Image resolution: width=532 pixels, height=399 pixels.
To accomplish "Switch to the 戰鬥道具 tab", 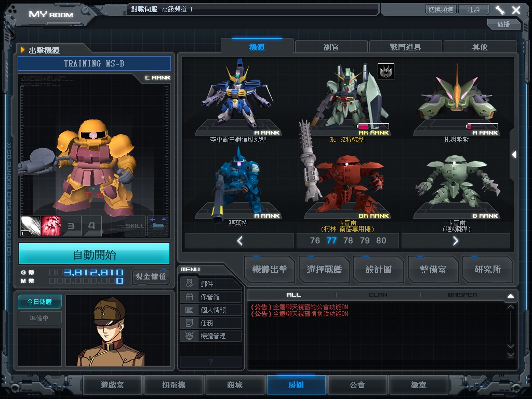I will click(x=405, y=47).
